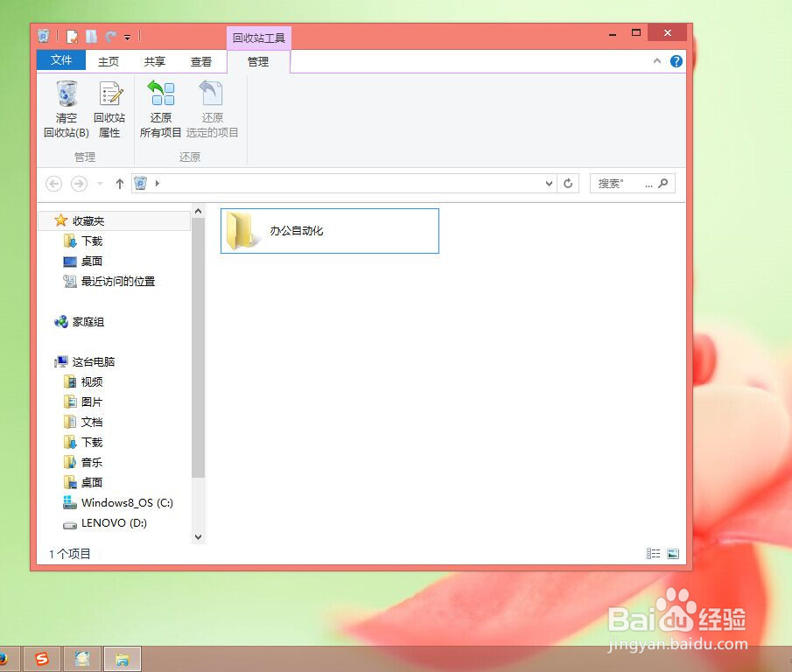This screenshot has height=672, width=792.
Task: Select 这台电脑 (This PC)
Action: pyautogui.click(x=94, y=361)
